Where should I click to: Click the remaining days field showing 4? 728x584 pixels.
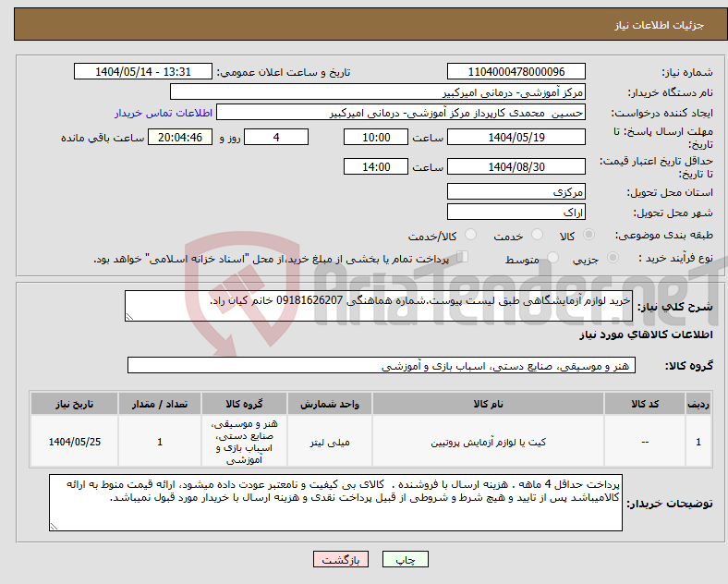pos(276,137)
